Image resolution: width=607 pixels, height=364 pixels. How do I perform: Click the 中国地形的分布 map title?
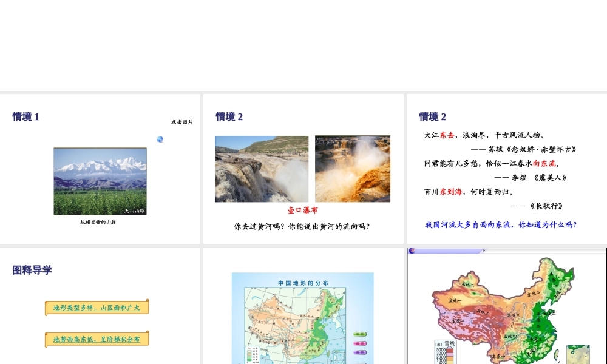coord(303,283)
